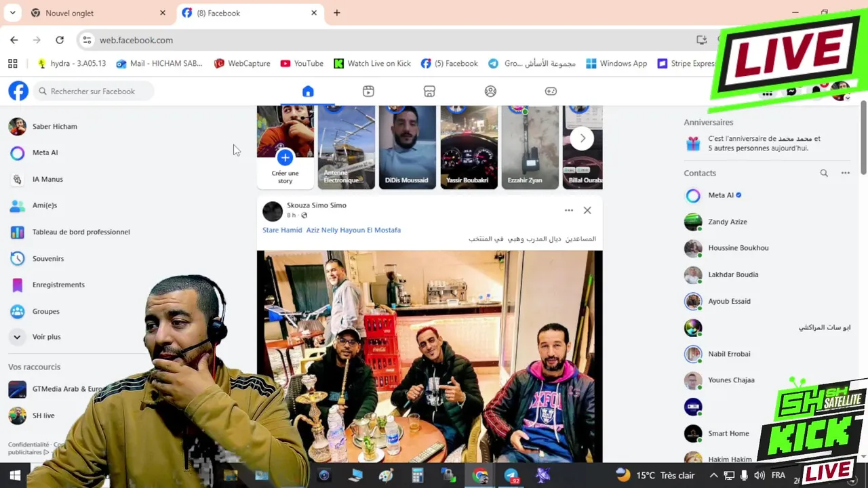
Task: Open Chrome apps grid in bookmarks bar
Action: [12, 63]
